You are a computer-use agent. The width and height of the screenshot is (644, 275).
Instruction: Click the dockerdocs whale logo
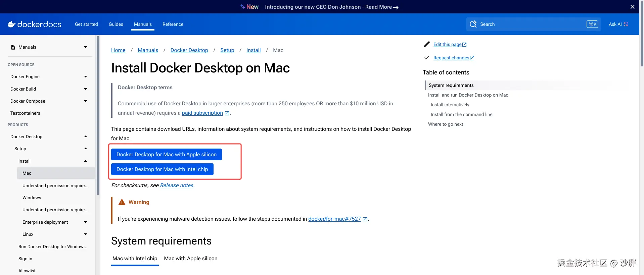point(11,24)
